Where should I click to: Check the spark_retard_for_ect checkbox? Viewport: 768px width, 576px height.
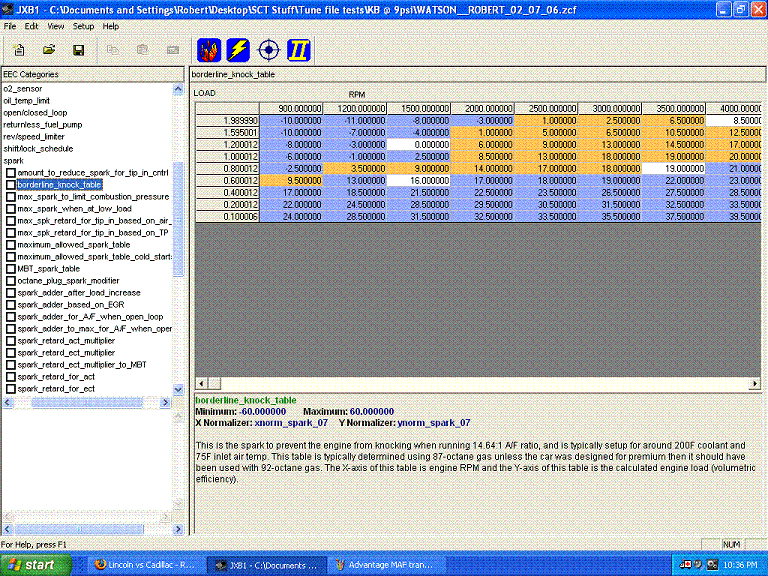[11, 389]
